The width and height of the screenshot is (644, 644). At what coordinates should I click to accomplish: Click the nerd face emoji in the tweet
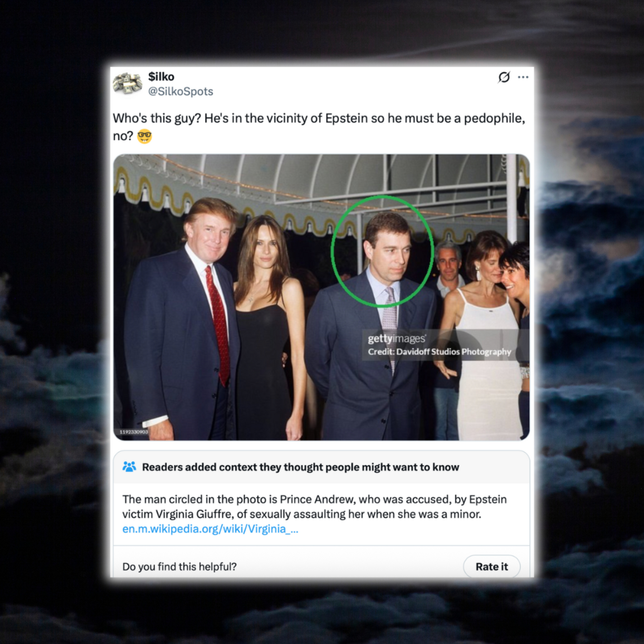click(144, 136)
